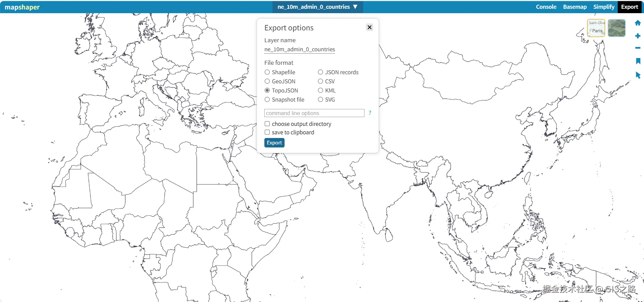The height and width of the screenshot is (302, 644).
Task: Enable save to clipboard checkbox
Action: pos(267,132)
